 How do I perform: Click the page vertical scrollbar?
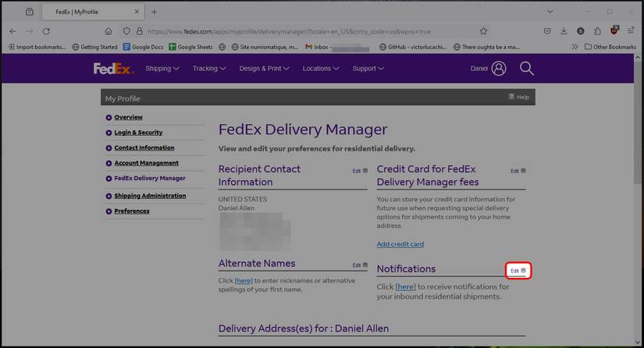pyautogui.click(x=638, y=123)
